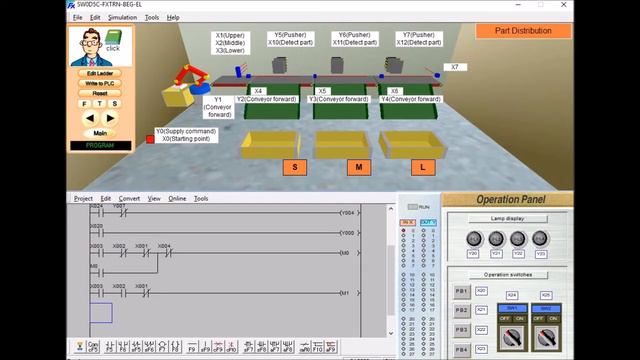
Task: Open the Help menu
Action: tap(173, 17)
